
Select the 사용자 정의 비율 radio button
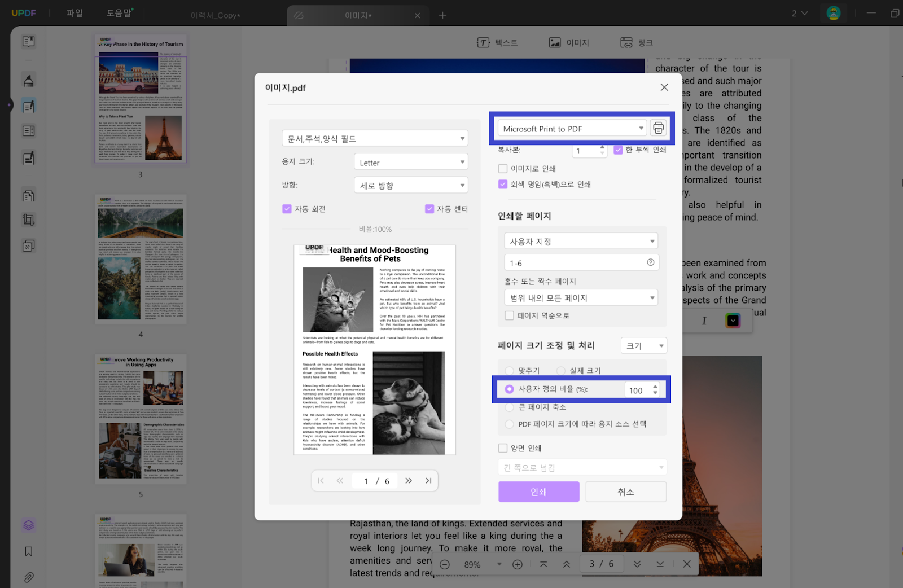coord(509,389)
